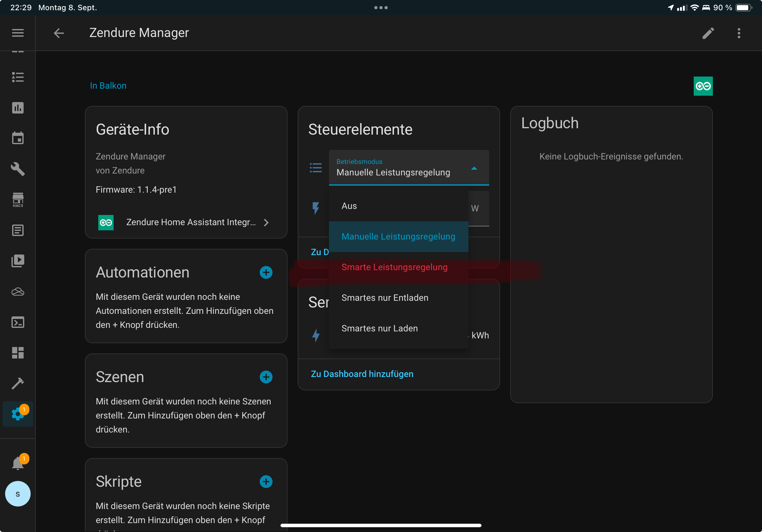Open the wrench sidebar icon
The image size is (762, 532).
click(x=18, y=169)
